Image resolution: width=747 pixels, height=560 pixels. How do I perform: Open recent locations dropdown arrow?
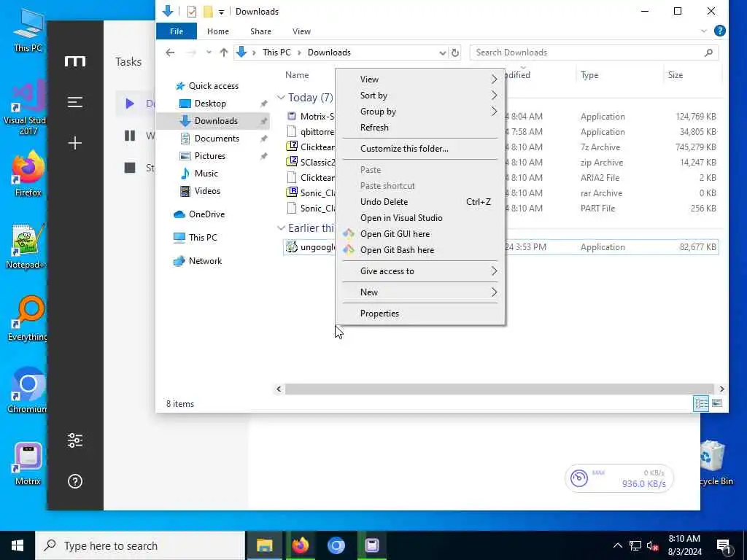[x=209, y=52]
